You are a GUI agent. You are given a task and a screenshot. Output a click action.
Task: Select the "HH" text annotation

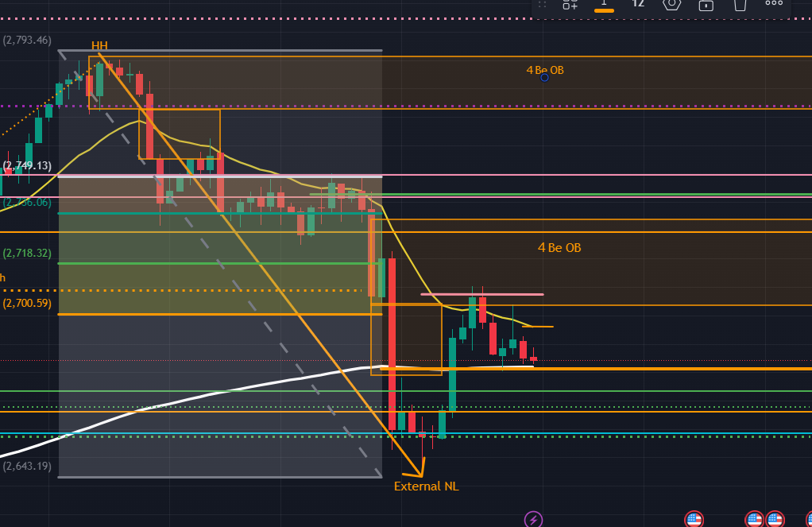click(x=99, y=45)
